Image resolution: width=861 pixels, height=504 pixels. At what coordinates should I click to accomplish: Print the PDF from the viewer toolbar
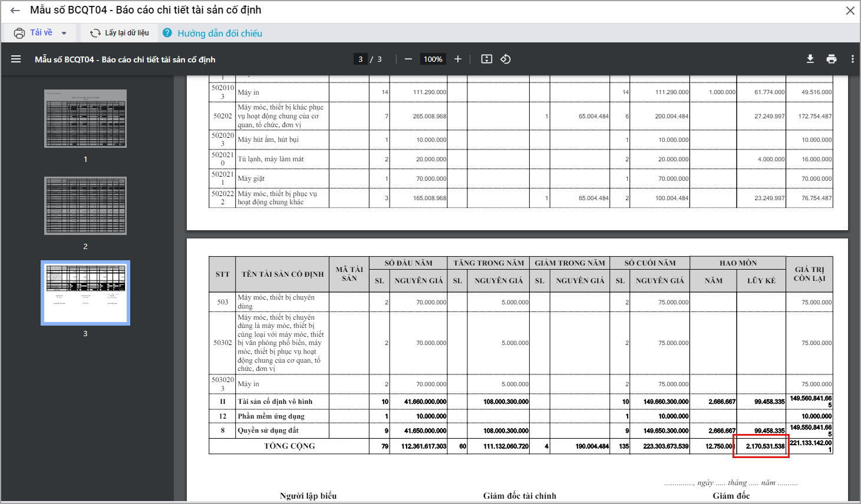point(832,59)
